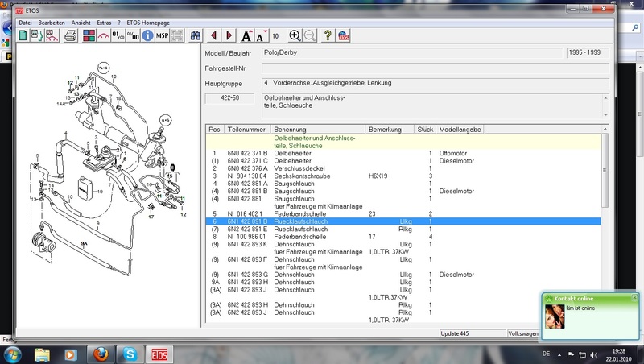
Task: Click the MSP toolbar button
Action: pos(163,35)
